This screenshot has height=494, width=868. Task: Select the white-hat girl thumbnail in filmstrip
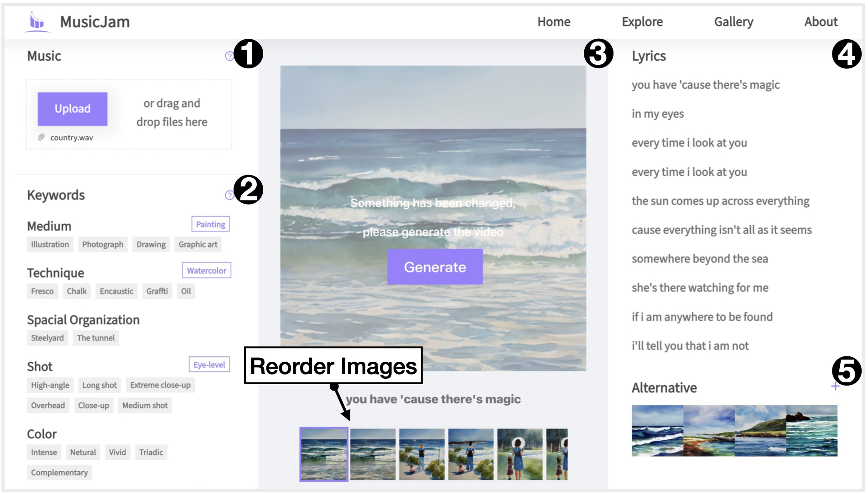(520, 454)
